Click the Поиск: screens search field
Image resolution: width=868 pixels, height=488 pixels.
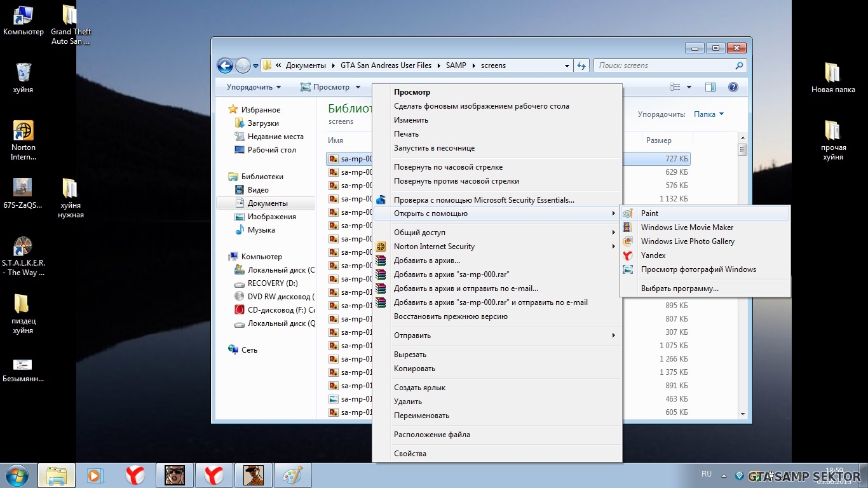pyautogui.click(x=670, y=65)
